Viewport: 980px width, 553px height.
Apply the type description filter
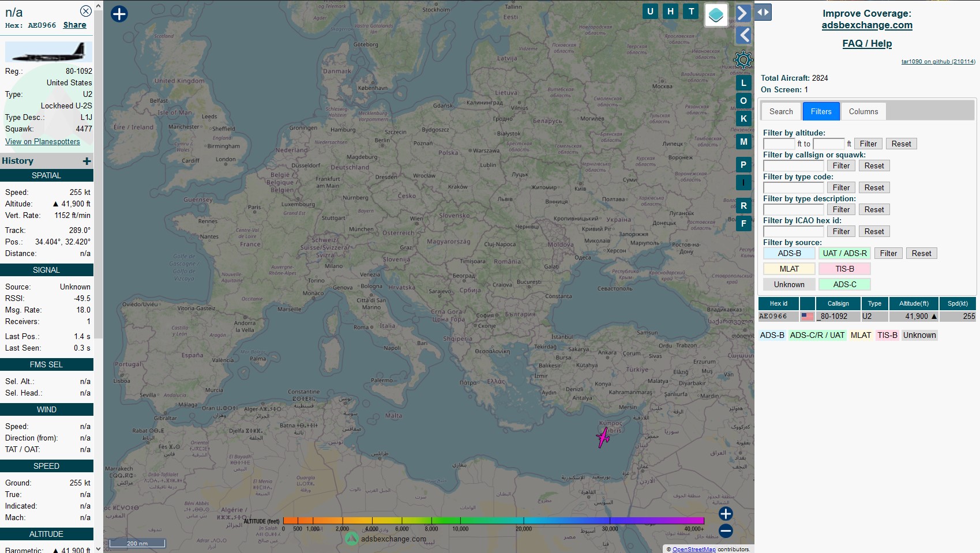point(841,209)
